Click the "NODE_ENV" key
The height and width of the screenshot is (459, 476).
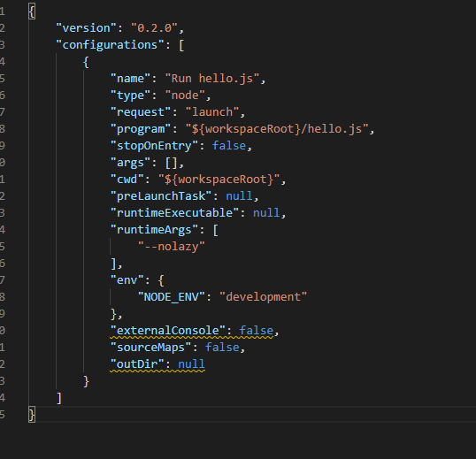(172, 297)
